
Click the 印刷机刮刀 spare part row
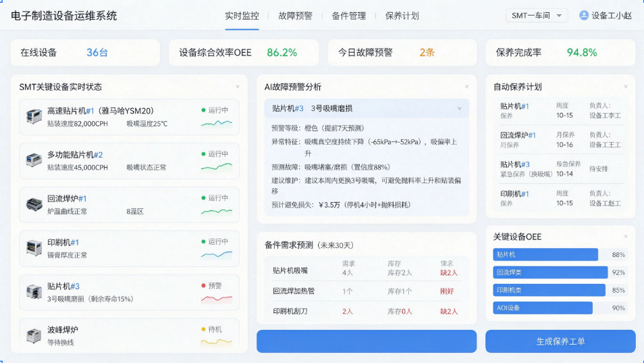367,311
